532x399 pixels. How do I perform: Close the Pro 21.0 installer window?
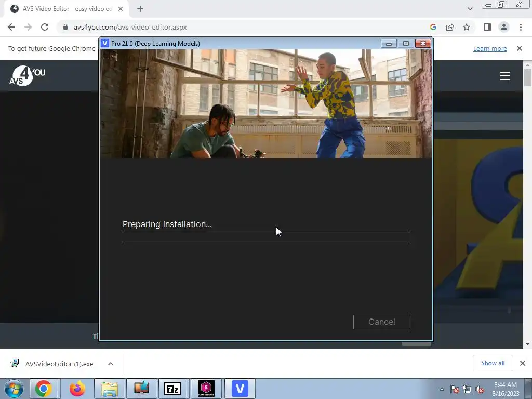click(x=423, y=44)
